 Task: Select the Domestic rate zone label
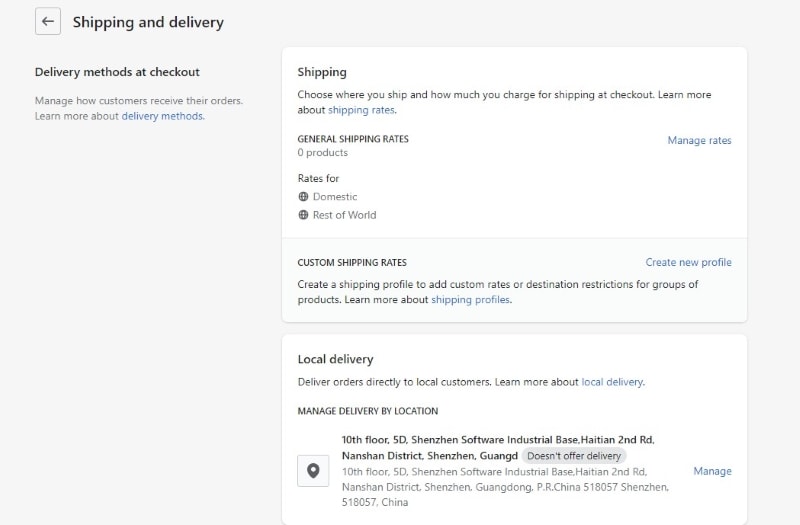[335, 197]
